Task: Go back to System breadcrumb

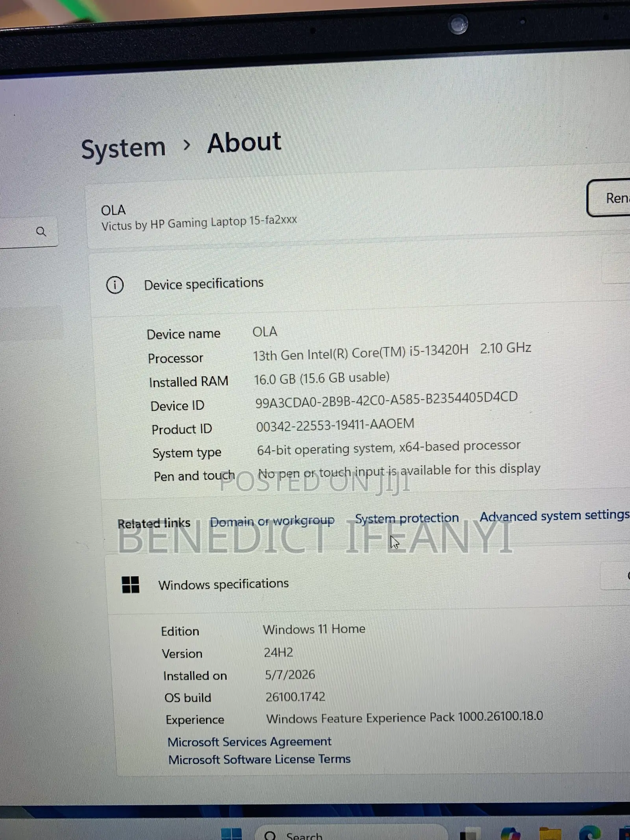Action: (123, 148)
